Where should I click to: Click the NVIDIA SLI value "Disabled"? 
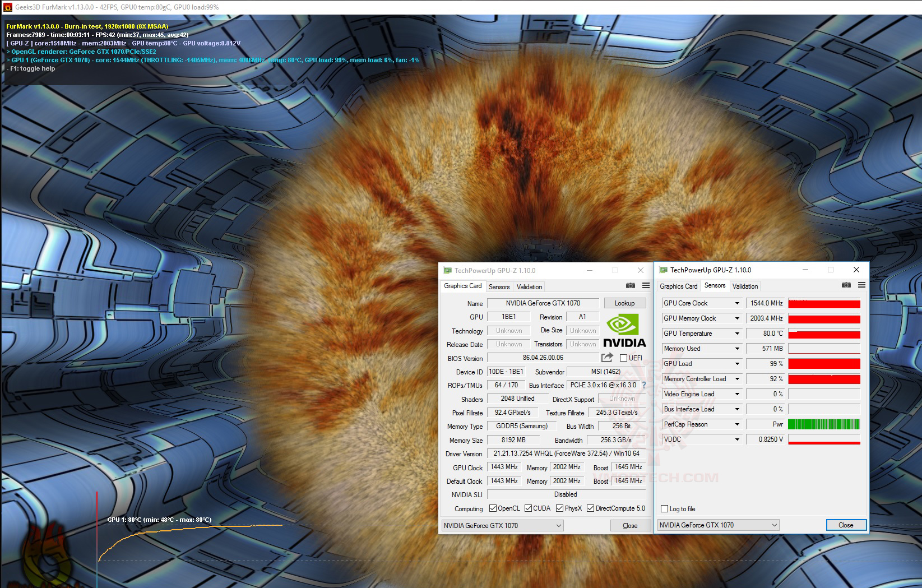click(566, 494)
